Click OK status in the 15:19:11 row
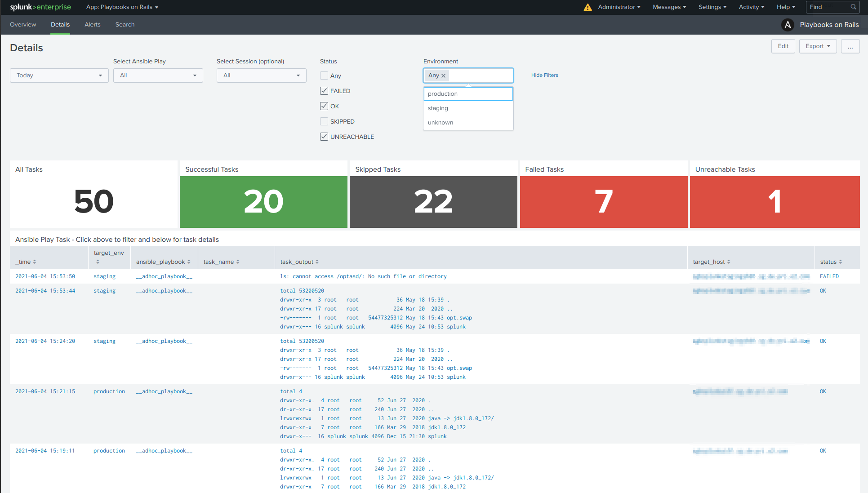Image resolution: width=868 pixels, height=493 pixels. [823, 451]
